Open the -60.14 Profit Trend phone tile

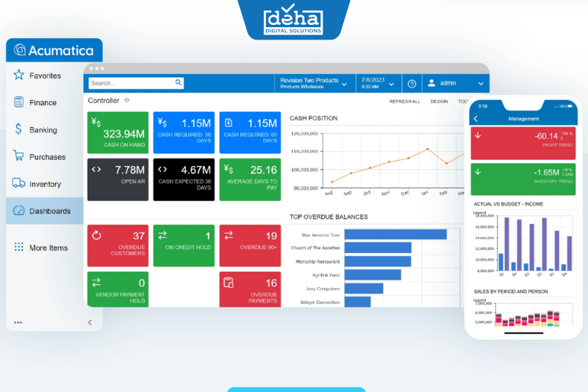[523, 143]
